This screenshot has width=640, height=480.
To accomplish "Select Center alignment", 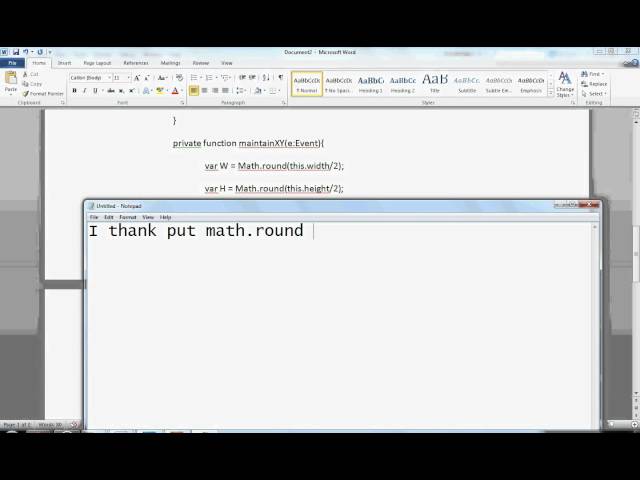I will click(204, 91).
